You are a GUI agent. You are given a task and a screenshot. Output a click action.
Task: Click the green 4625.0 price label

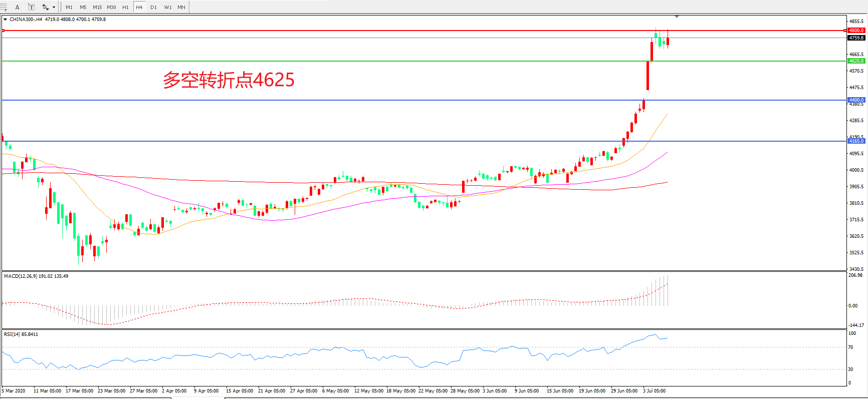click(x=856, y=61)
